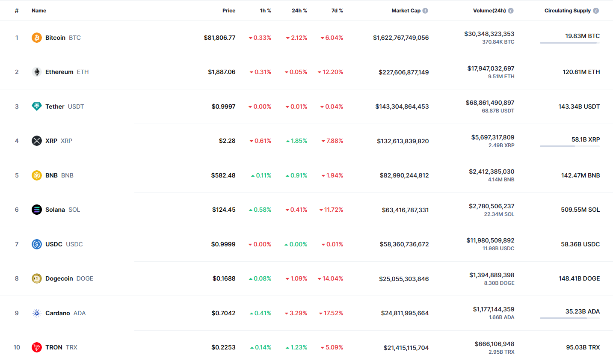Click the Solana logo icon
The width and height of the screenshot is (613, 364).
[x=37, y=210]
